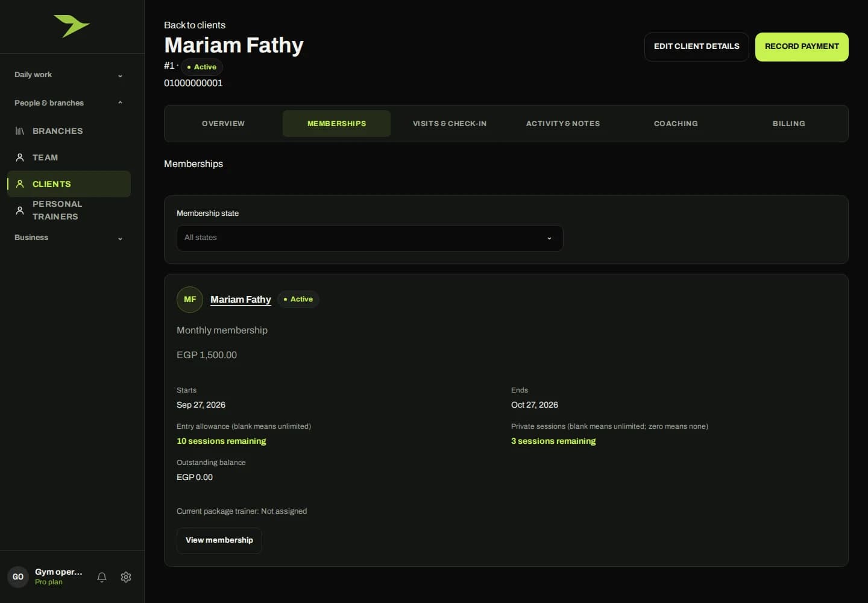The height and width of the screenshot is (603, 868).
Task: Navigate to Branches in the sidebar
Action: (x=69, y=131)
